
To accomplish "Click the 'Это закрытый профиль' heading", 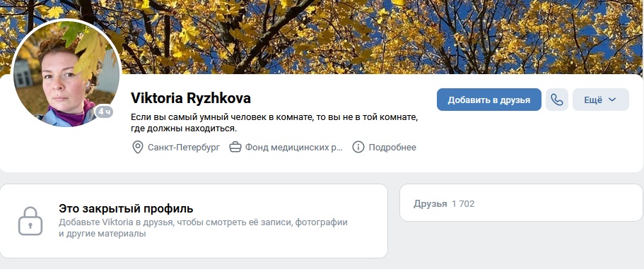I will coord(126,208).
